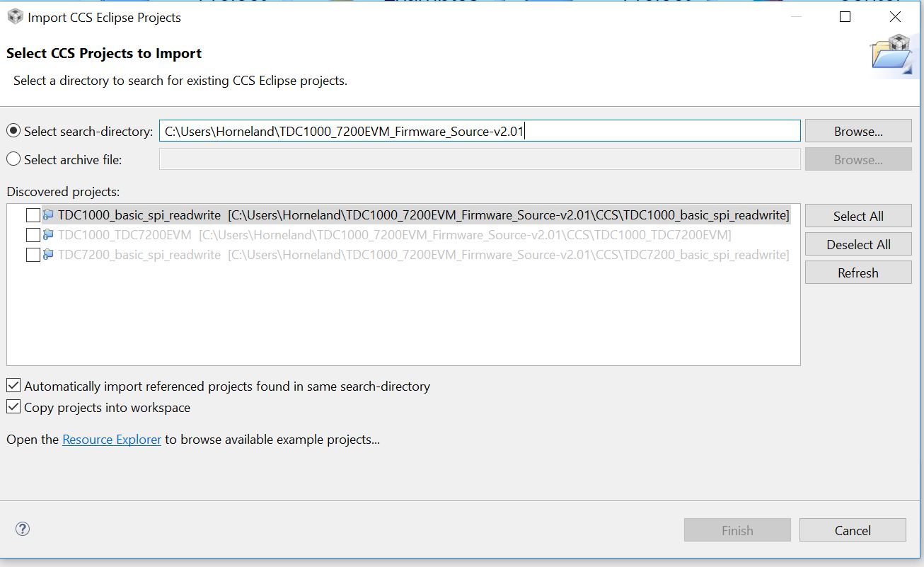This screenshot has height=567, width=924.
Task: Click the TDC1000_TDC7200EVM project icon
Action: click(x=49, y=234)
